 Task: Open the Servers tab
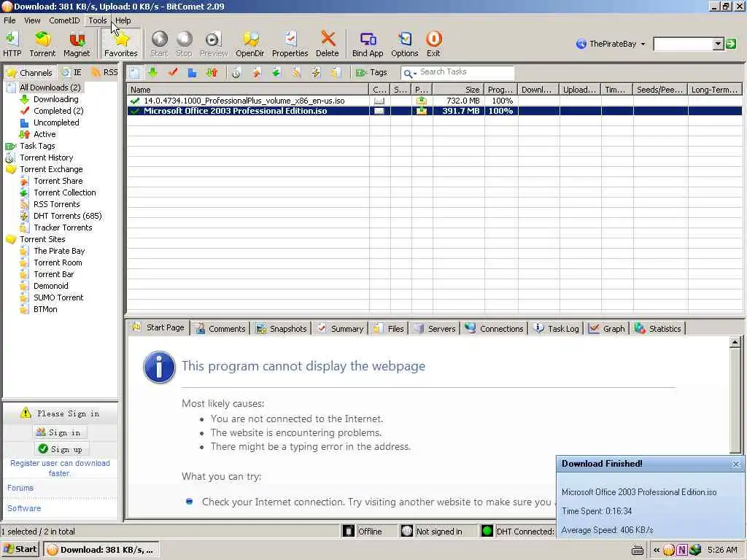click(x=435, y=329)
